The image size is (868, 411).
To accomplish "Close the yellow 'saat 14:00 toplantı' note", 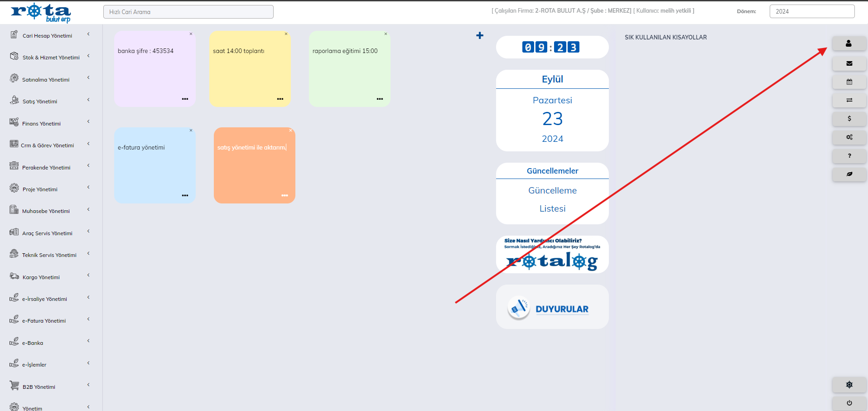I will 286,34.
